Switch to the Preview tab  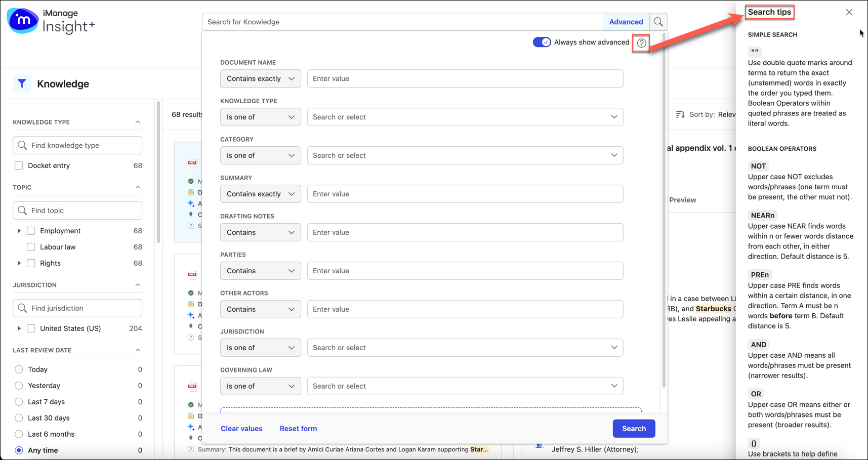coord(682,199)
